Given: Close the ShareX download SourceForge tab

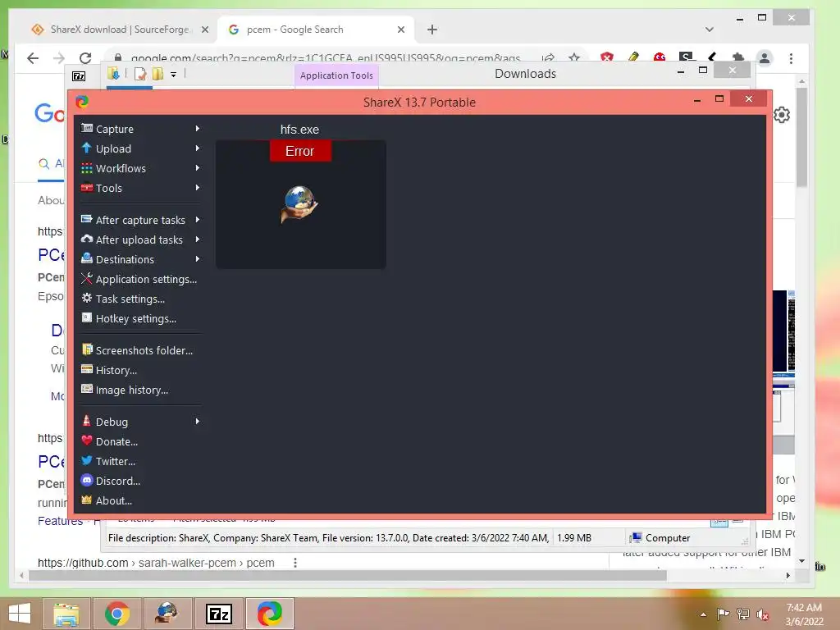Looking at the screenshot, I should tap(204, 30).
